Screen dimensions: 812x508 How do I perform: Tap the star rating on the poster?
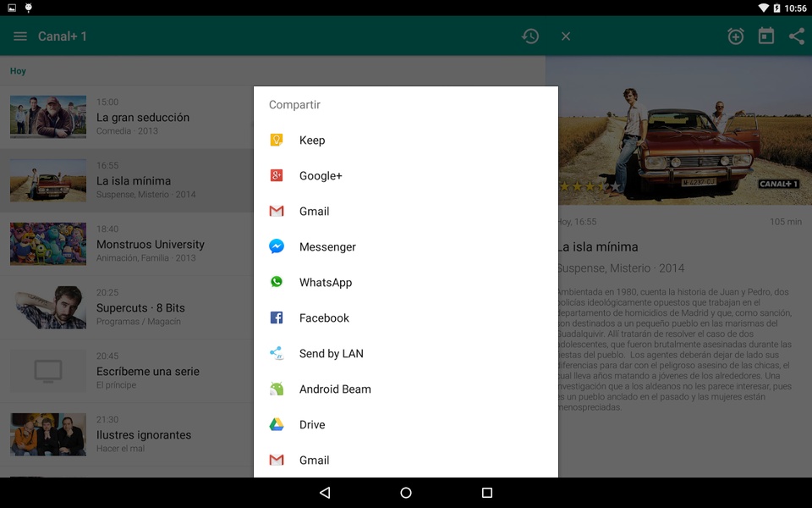(x=590, y=186)
